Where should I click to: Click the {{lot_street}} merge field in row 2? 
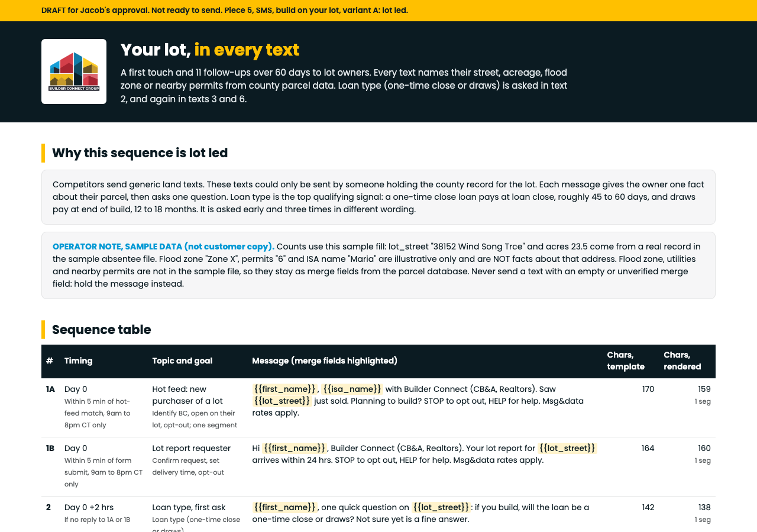441,507
